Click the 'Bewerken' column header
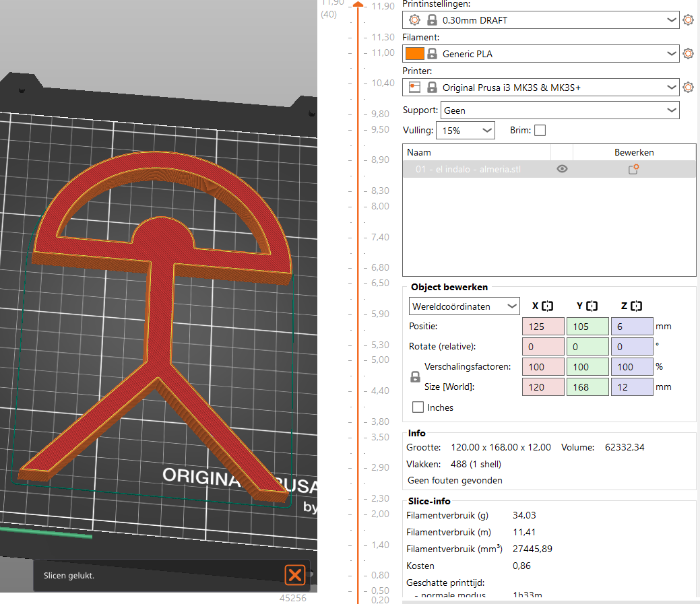This screenshot has height=604, width=700. [634, 152]
